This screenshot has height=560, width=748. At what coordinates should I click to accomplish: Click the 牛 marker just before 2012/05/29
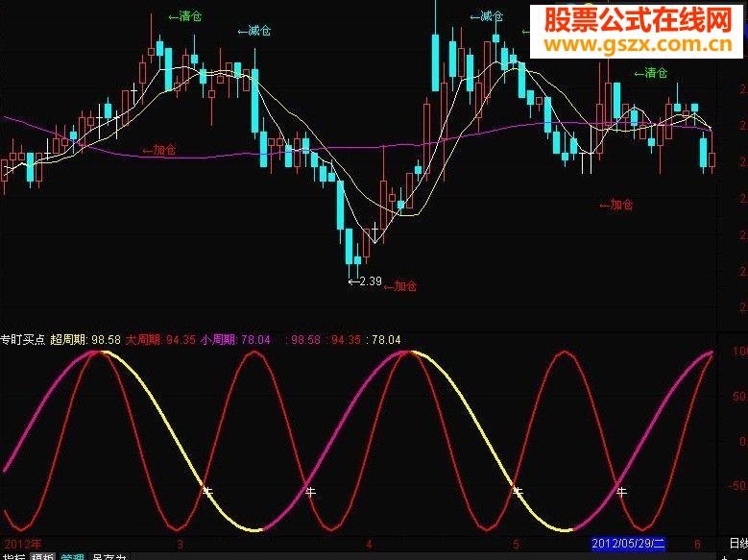click(x=621, y=491)
